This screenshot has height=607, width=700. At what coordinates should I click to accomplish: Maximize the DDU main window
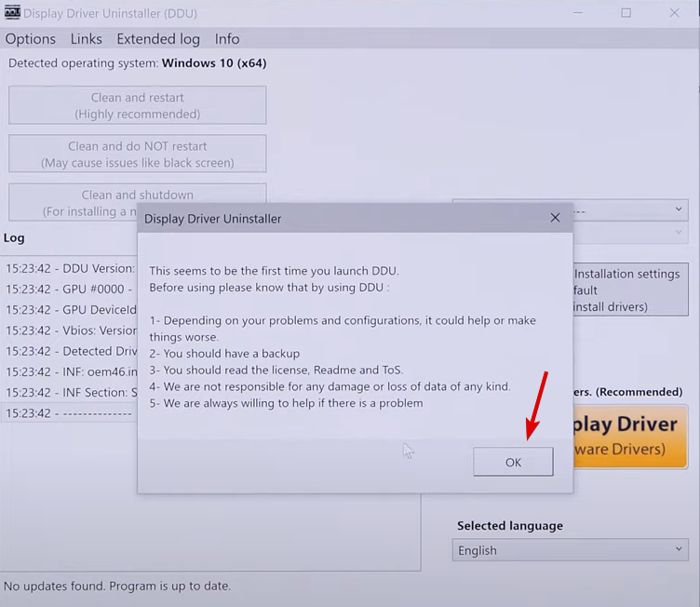(626, 13)
